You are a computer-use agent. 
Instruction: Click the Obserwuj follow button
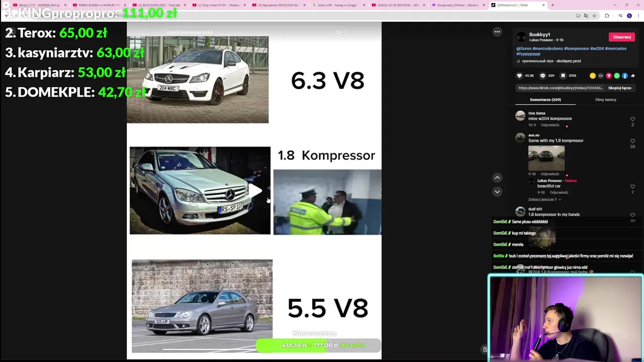(x=621, y=37)
